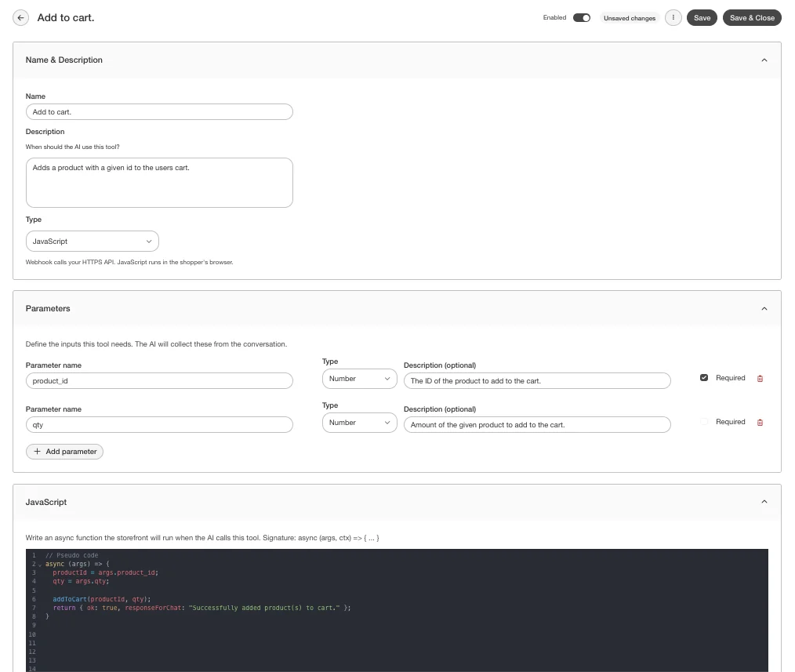Click the 'JavaScript' section heading

click(46, 502)
